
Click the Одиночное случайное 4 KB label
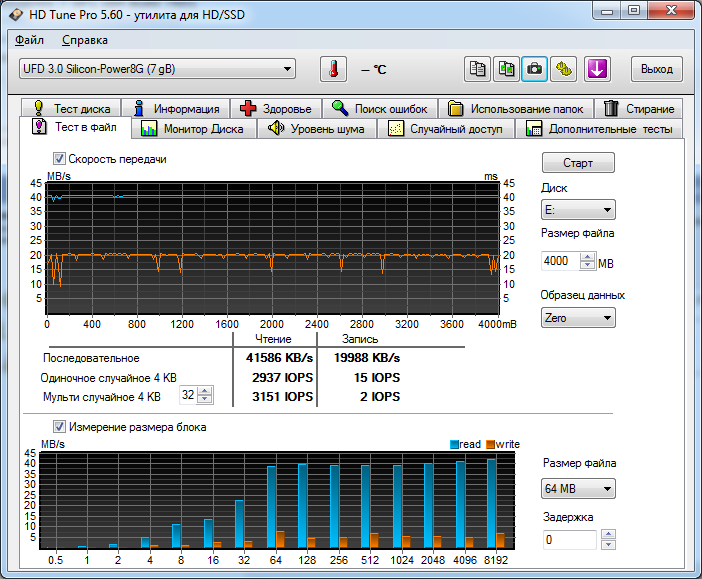pyautogui.click(x=108, y=378)
